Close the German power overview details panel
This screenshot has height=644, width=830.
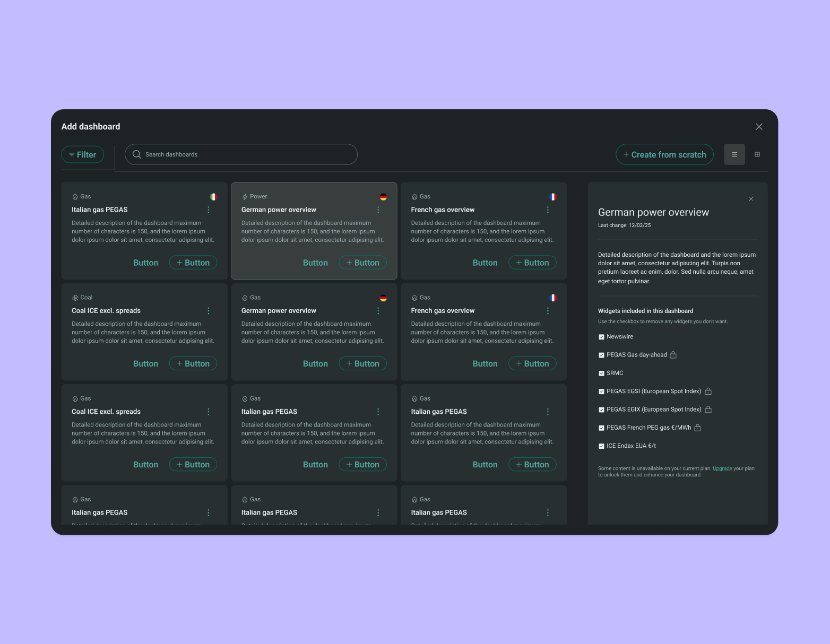pyautogui.click(x=751, y=199)
